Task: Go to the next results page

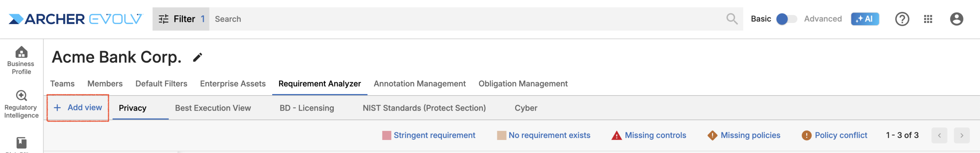Action: (x=961, y=135)
